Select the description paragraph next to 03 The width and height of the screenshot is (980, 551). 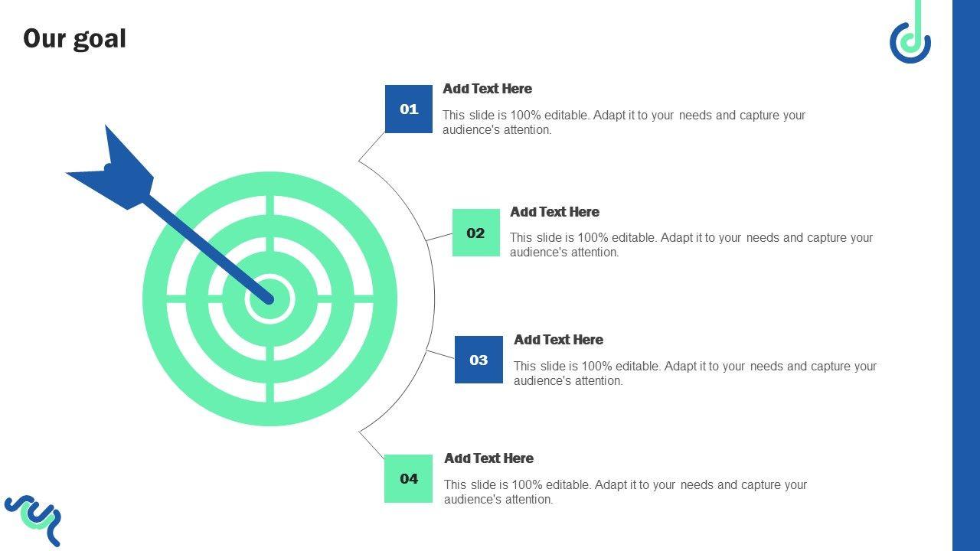694,373
